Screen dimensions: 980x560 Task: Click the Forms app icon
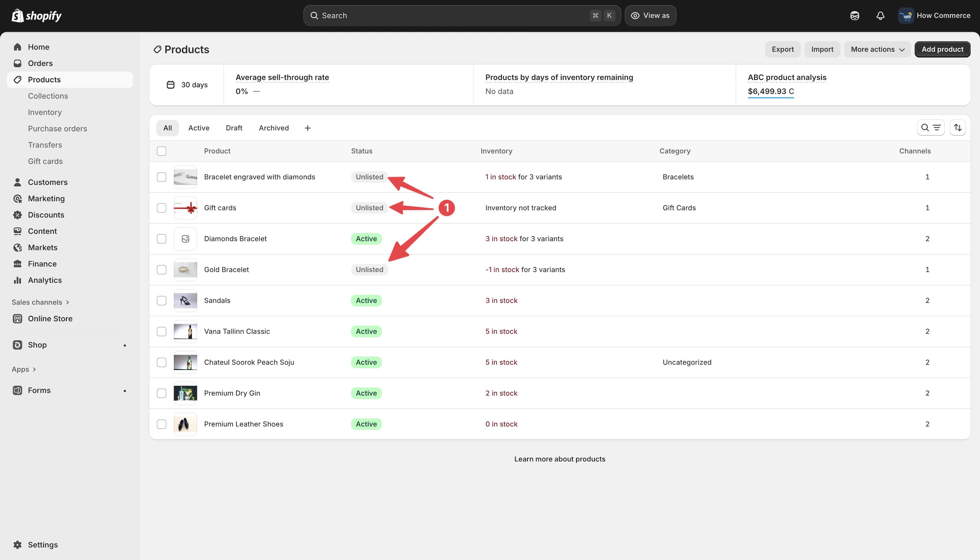coord(17,390)
